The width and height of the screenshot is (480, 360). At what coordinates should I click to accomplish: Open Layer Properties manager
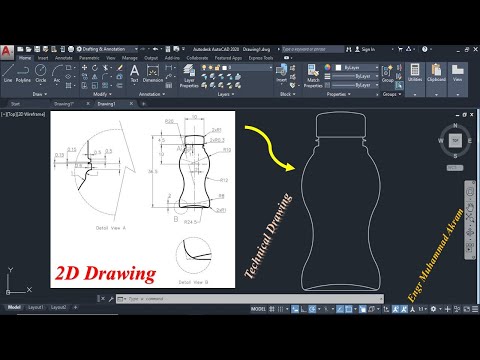189,76
